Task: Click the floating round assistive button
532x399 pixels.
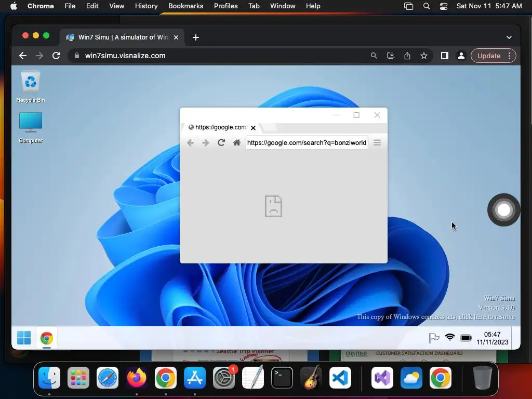Action: pos(503,210)
